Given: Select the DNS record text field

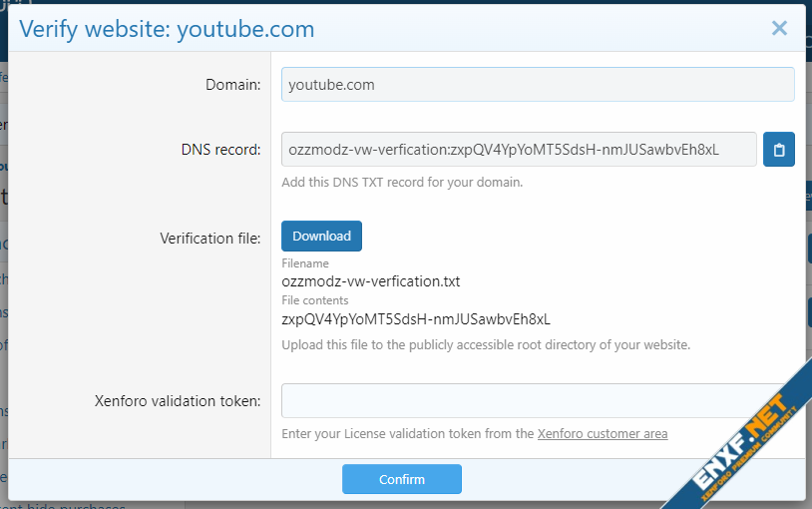Looking at the screenshot, I should 519,150.
